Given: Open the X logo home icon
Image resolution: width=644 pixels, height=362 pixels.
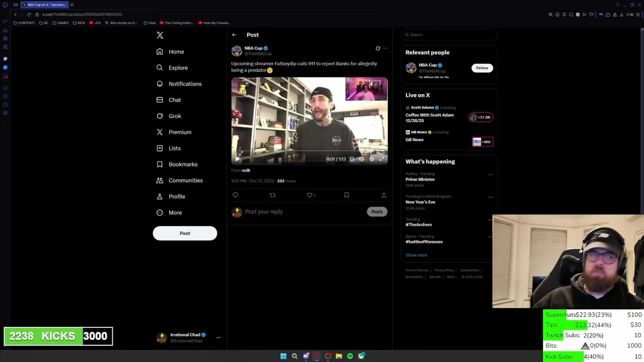Looking at the screenshot, I should [160, 35].
